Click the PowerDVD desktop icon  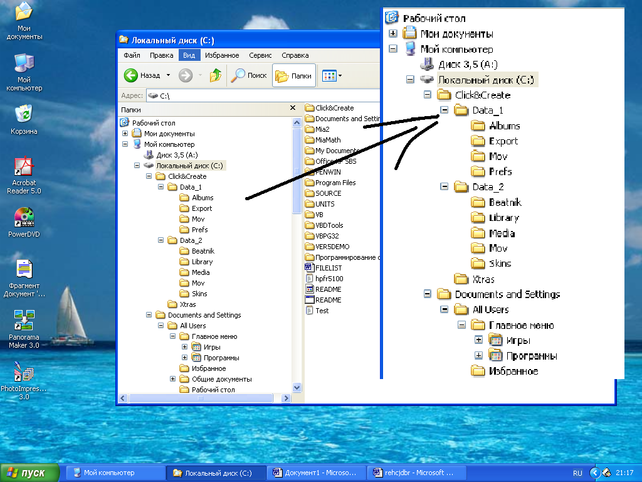pyautogui.click(x=22, y=221)
